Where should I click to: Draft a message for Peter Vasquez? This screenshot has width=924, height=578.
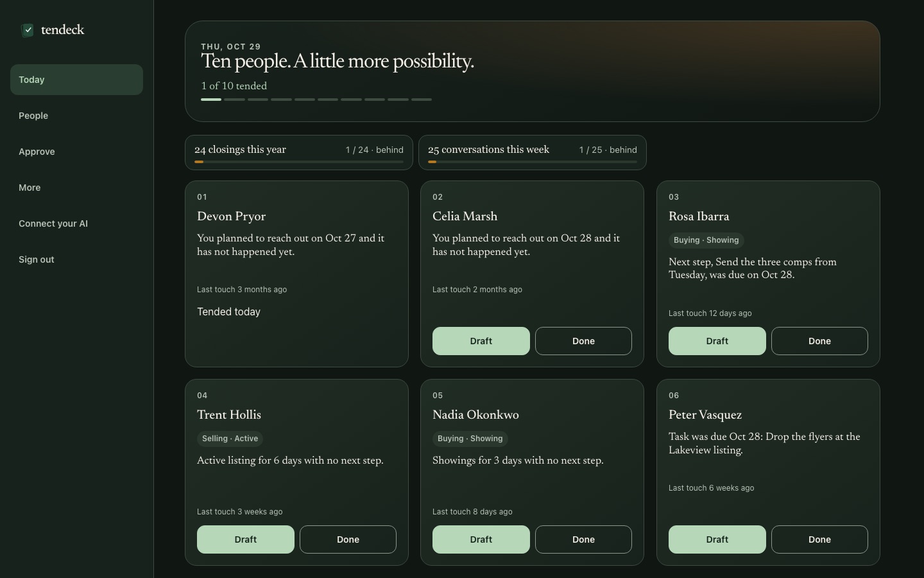(x=717, y=539)
